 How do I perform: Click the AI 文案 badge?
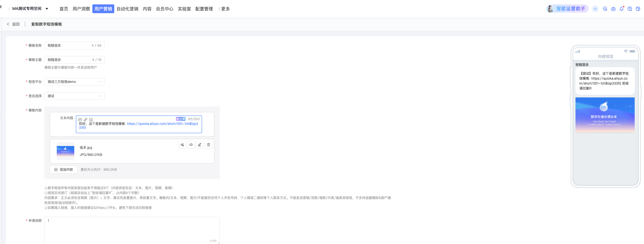[181, 119]
